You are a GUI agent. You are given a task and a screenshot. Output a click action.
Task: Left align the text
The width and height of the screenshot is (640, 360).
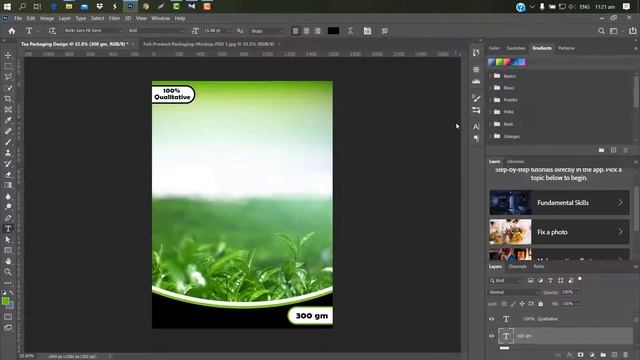[x=296, y=31]
